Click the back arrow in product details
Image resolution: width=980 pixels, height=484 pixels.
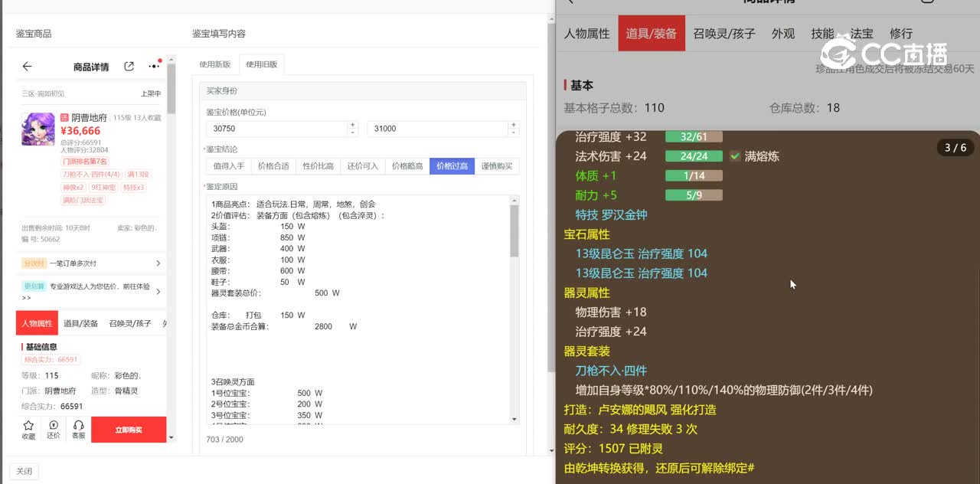[28, 67]
